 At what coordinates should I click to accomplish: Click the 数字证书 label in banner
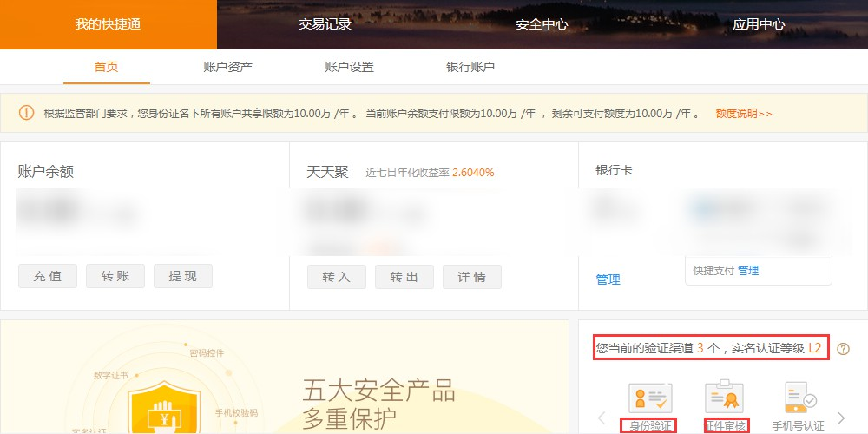point(111,375)
